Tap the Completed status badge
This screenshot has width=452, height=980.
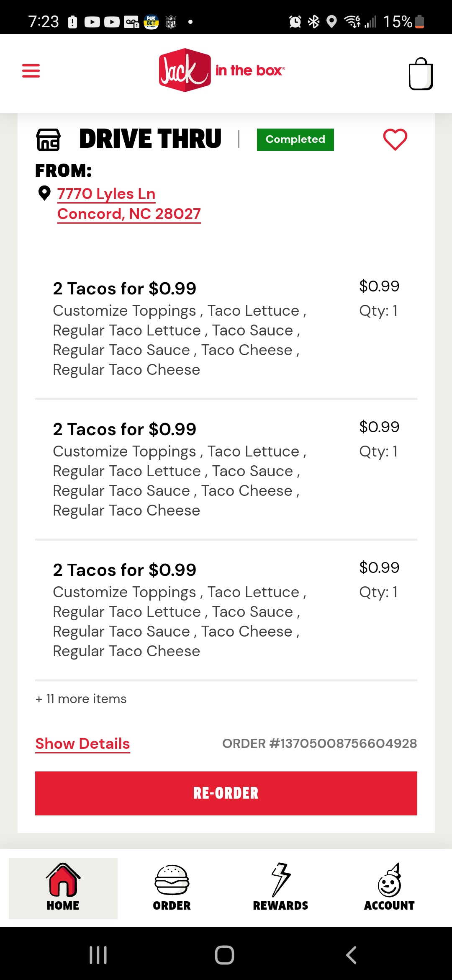click(x=295, y=139)
